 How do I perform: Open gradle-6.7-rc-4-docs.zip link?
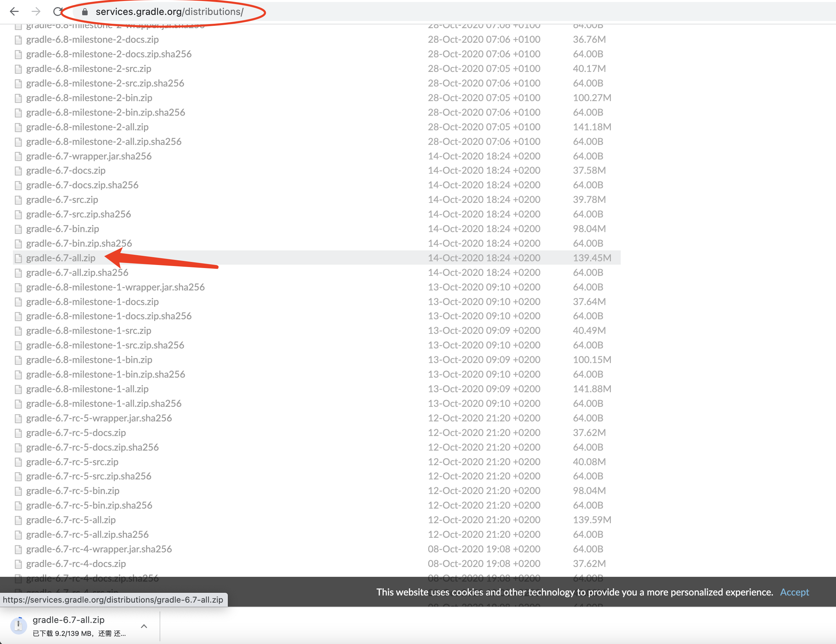click(76, 564)
